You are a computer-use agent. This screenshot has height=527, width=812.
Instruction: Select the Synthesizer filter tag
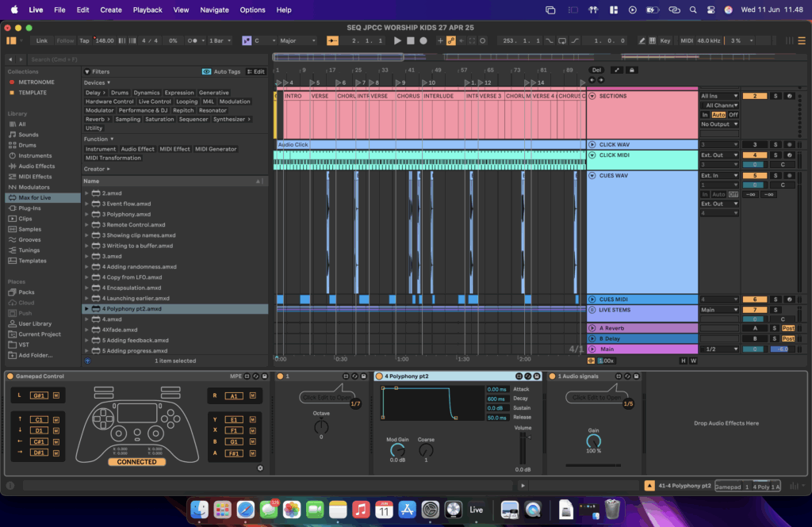[x=232, y=119]
